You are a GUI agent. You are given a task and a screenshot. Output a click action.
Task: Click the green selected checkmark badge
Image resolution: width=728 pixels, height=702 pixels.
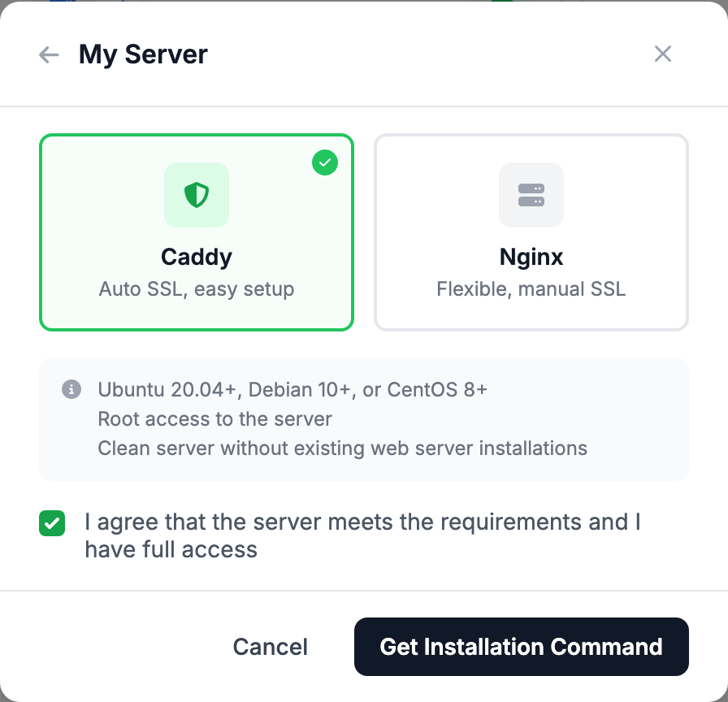(x=325, y=162)
